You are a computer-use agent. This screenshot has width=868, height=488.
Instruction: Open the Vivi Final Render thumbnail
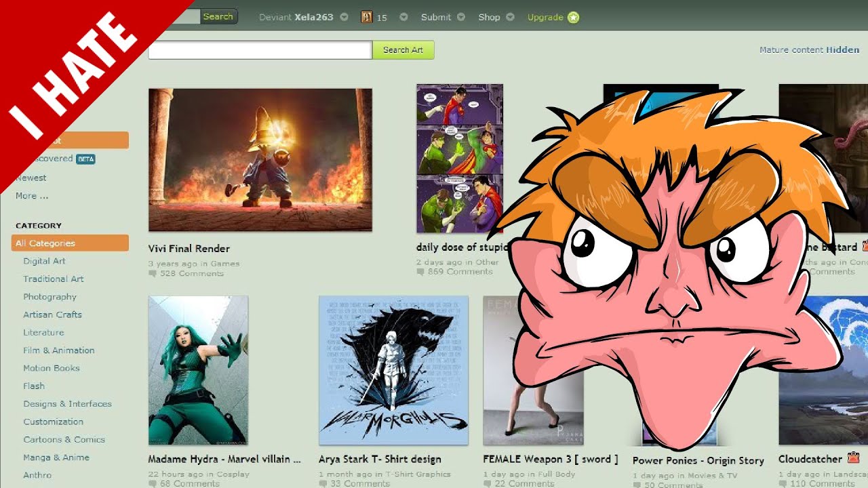point(260,160)
